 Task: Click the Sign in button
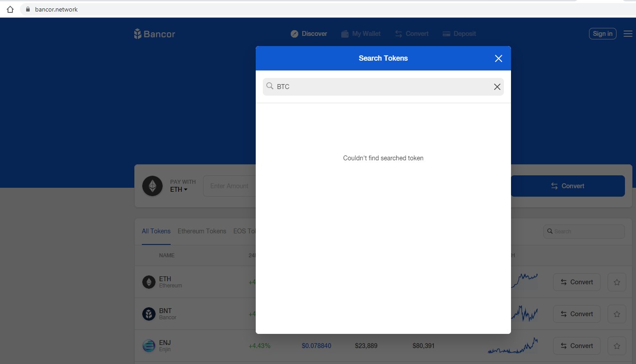tap(602, 34)
